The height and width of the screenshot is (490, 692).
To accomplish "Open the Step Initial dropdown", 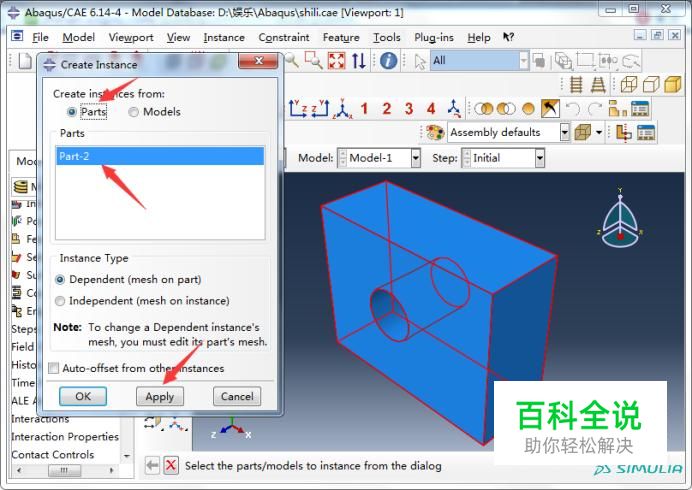I will pos(540,158).
